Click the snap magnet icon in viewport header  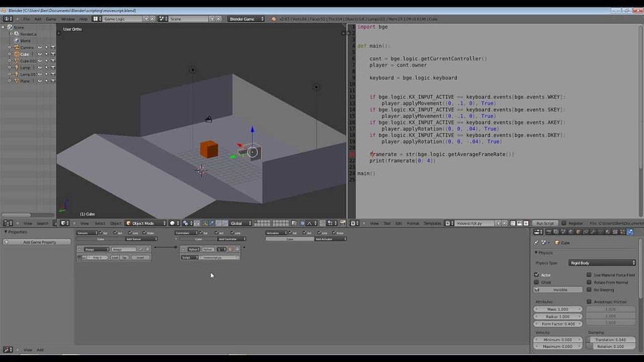click(323, 223)
